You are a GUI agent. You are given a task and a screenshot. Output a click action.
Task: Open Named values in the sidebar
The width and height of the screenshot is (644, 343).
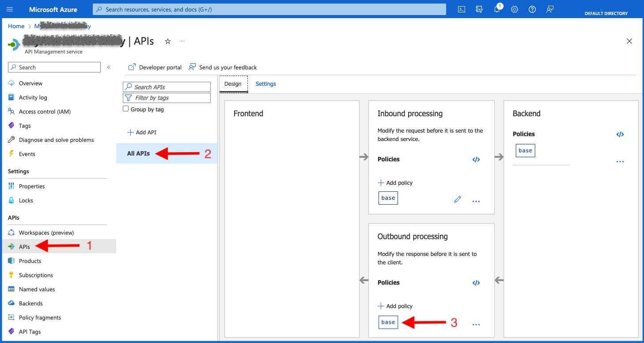37,289
